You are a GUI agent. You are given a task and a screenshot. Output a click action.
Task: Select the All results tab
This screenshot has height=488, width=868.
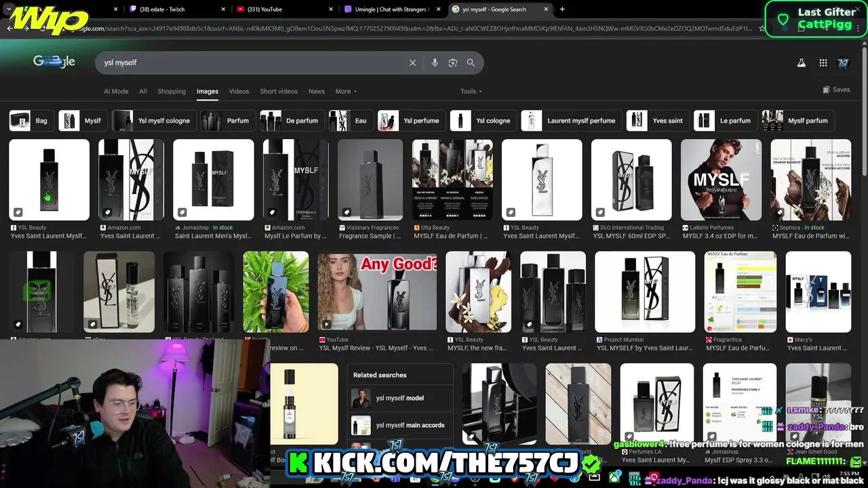(x=143, y=91)
